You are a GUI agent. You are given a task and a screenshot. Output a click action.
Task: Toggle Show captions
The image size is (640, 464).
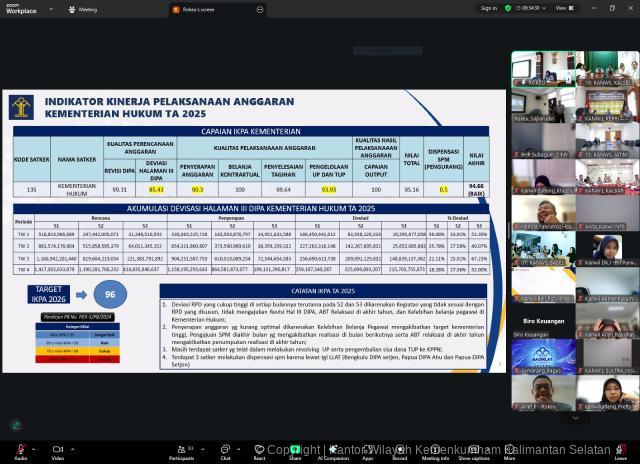(x=474, y=450)
